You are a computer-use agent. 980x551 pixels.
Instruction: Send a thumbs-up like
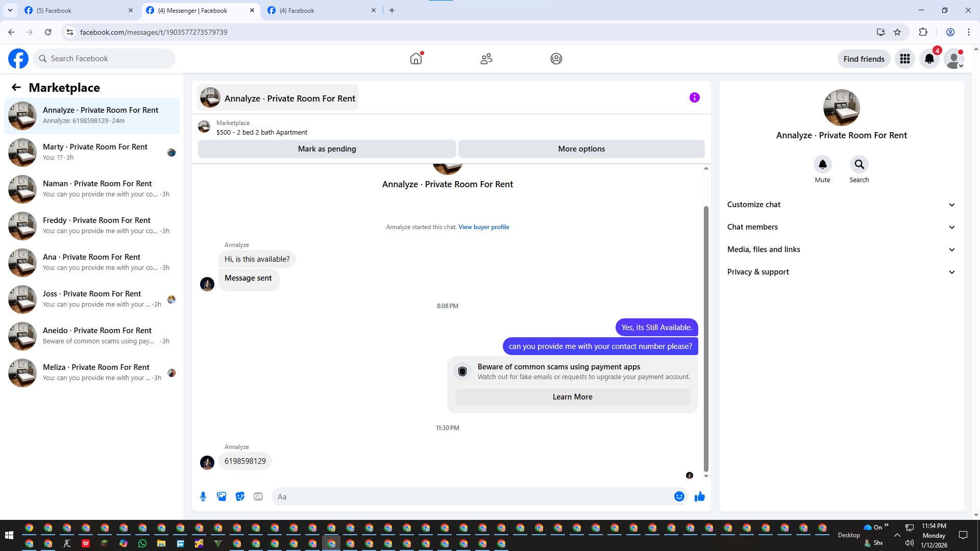(x=699, y=496)
